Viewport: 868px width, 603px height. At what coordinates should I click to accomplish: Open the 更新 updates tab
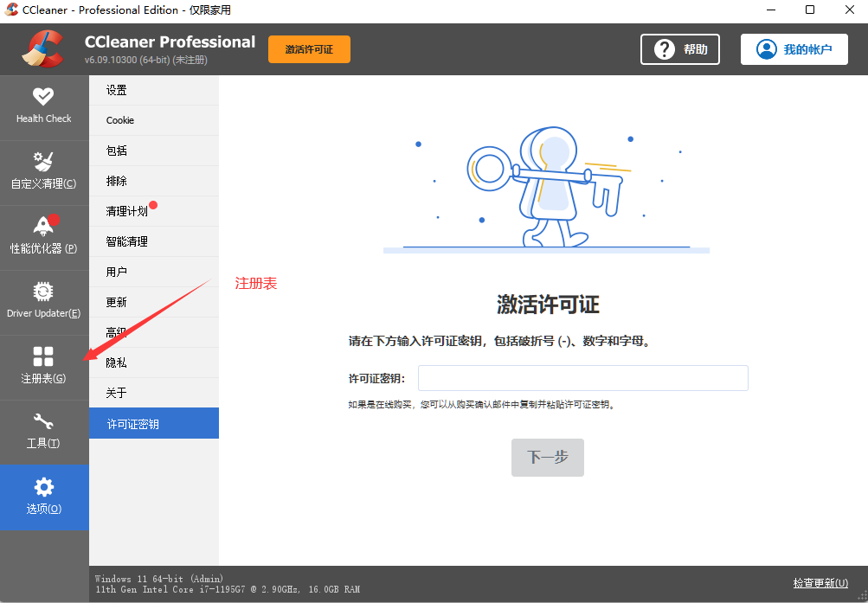coord(154,302)
